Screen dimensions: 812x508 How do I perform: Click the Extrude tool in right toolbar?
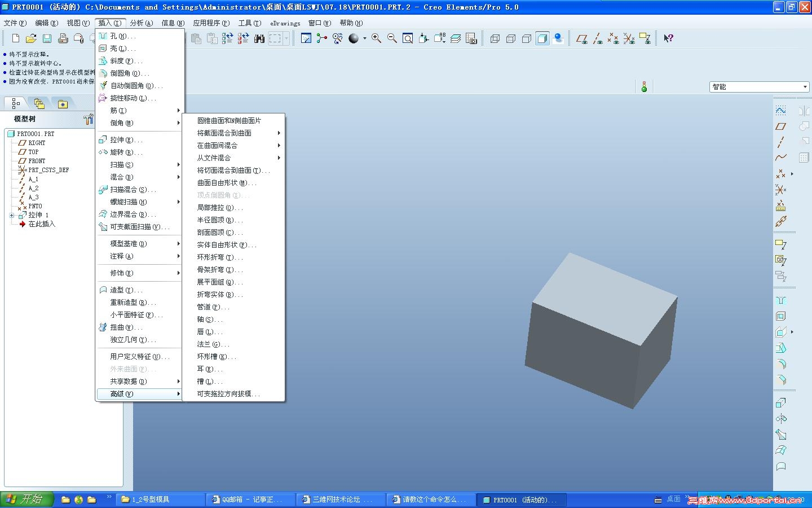point(781,403)
